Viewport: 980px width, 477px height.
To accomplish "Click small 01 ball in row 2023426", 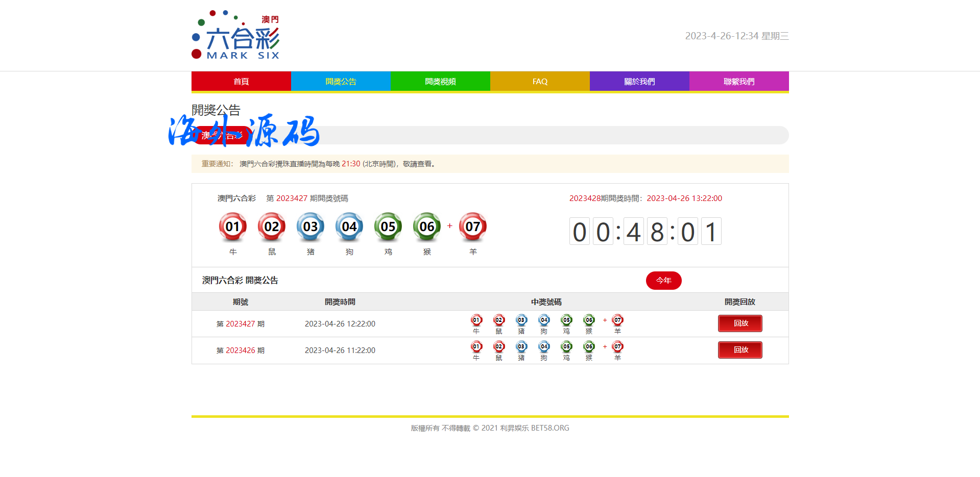I will tap(476, 347).
